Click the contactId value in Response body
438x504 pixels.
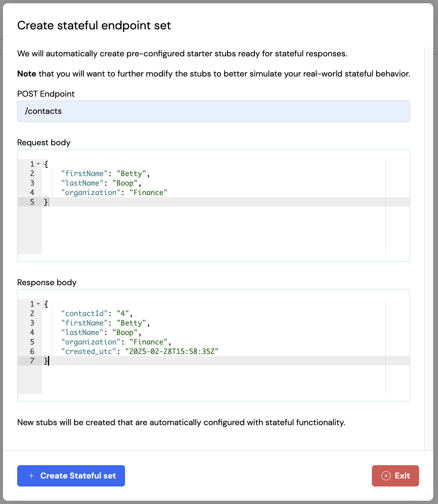point(122,313)
